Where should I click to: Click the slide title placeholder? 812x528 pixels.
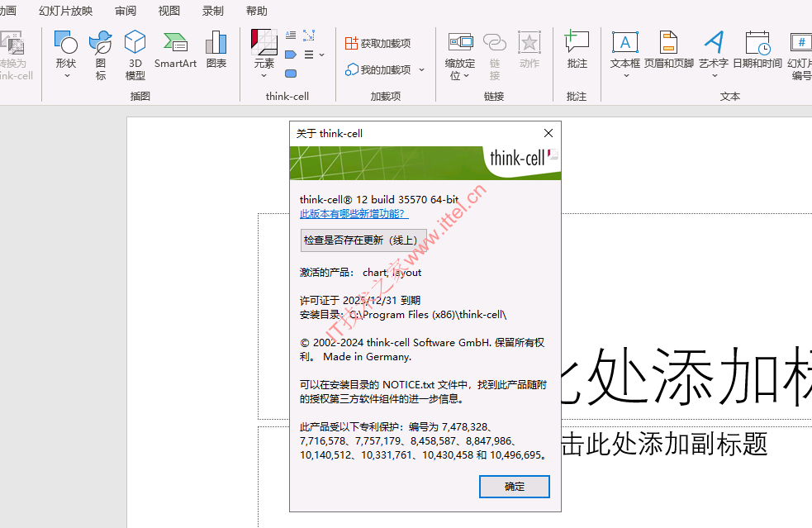click(686, 378)
